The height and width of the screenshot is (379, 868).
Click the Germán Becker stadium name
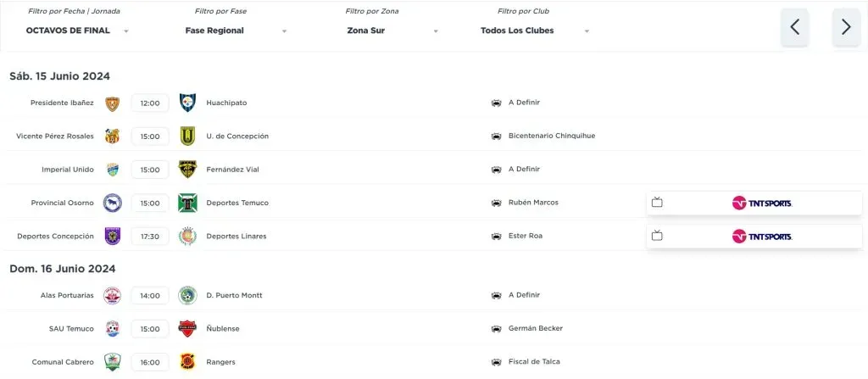(x=535, y=328)
